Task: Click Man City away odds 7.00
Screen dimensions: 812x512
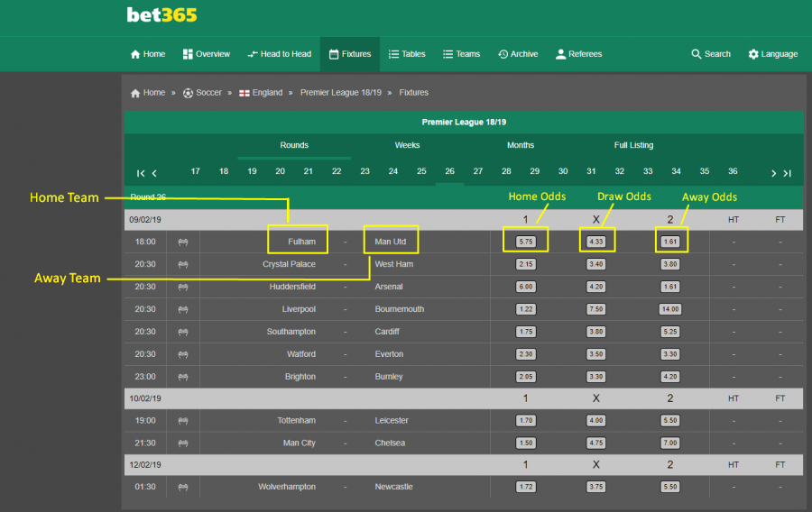Action: click(670, 443)
